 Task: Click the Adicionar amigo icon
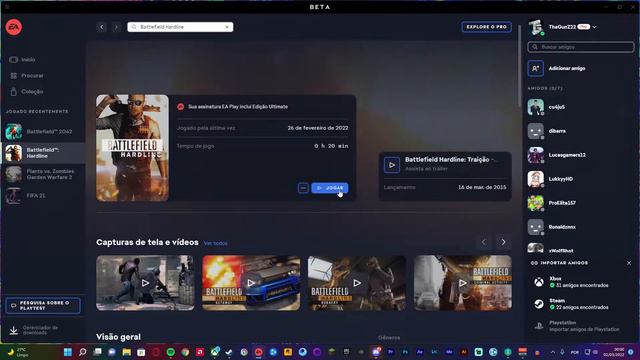click(536, 69)
